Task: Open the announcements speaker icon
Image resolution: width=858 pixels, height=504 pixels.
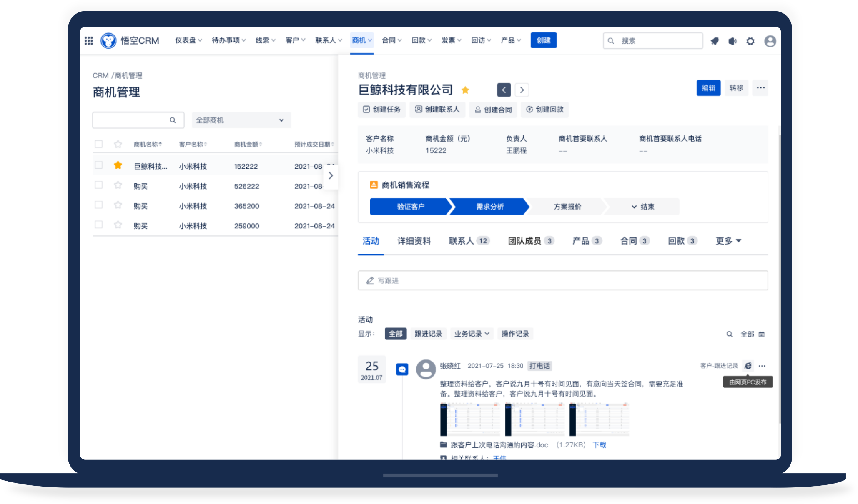Action: pos(733,41)
